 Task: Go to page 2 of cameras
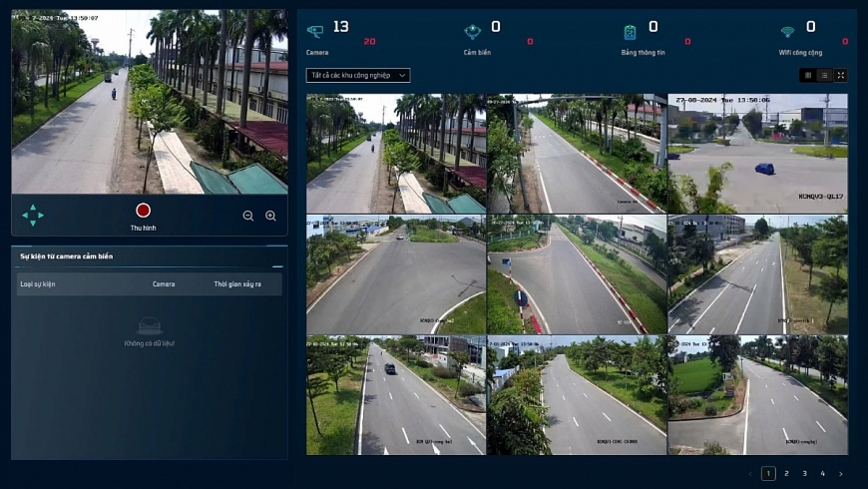(786, 473)
